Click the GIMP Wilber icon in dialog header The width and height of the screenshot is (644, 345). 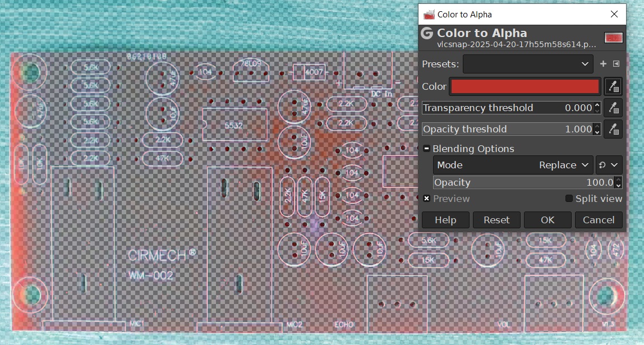point(427,33)
